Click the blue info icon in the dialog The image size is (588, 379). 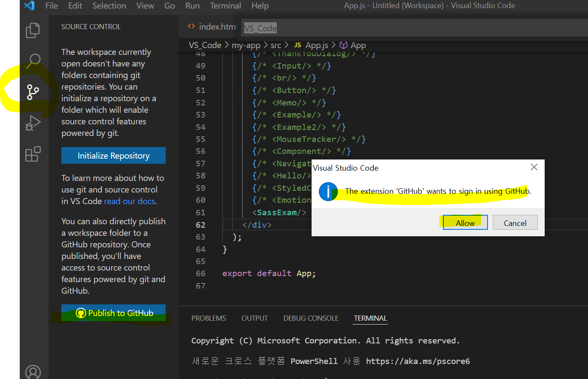[328, 192]
